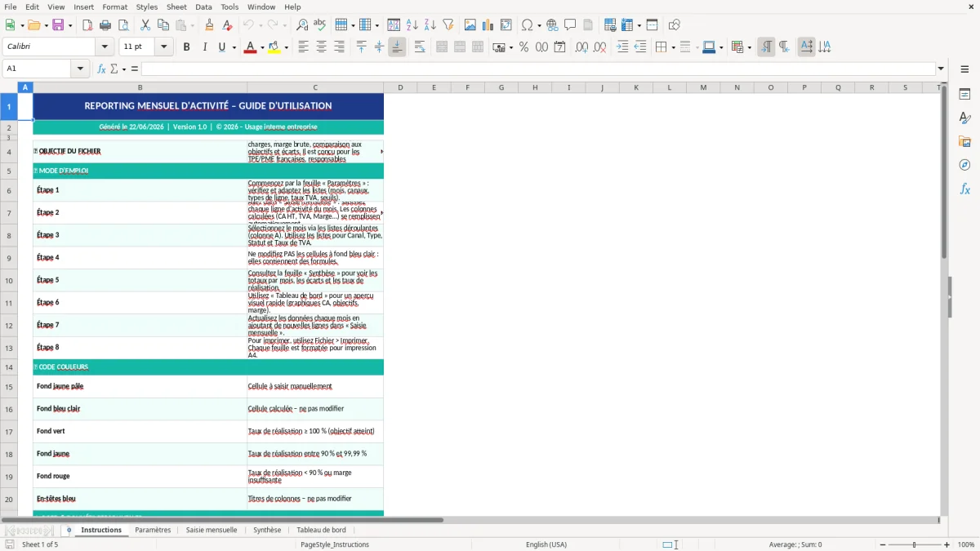The width and height of the screenshot is (980, 551).
Task: Open the Data menu
Action: click(x=203, y=7)
